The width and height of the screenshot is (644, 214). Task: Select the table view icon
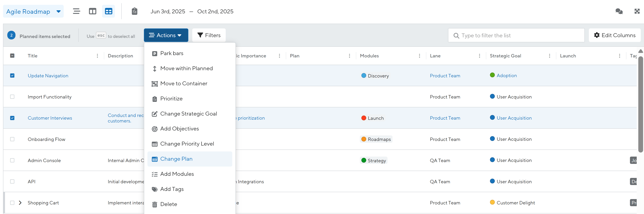(108, 11)
